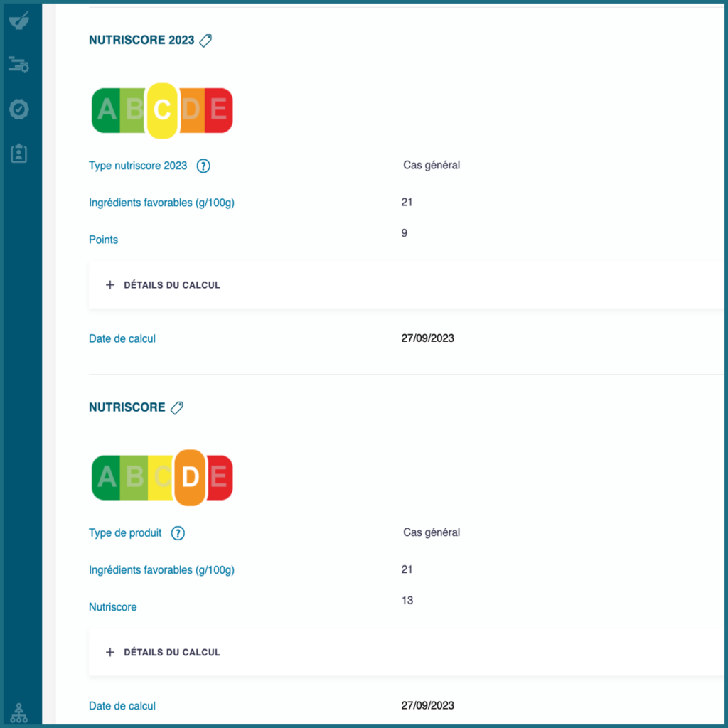The height and width of the screenshot is (728, 728).
Task: Open the mortar bowl icon in sidebar
Action: [19, 21]
